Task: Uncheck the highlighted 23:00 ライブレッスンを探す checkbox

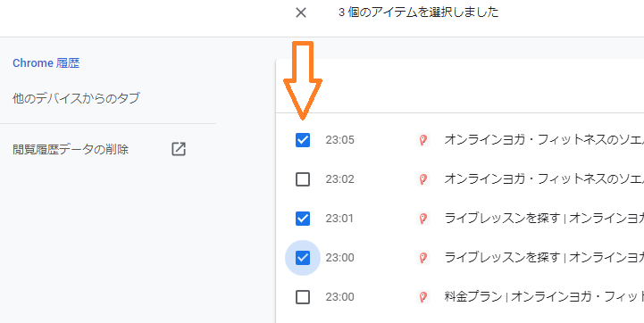Action: tap(303, 258)
